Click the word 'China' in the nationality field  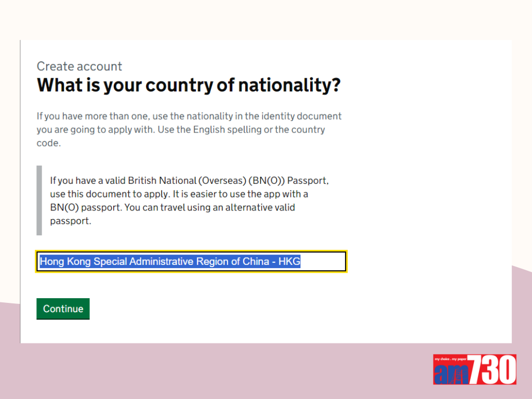coord(256,262)
